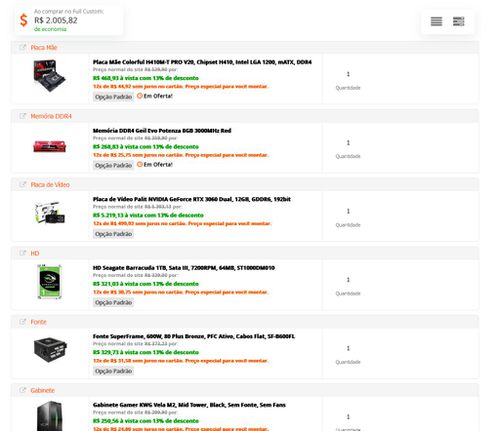Click the R$ 329,73 à vista price
This screenshot has height=431, width=500.
(x=146, y=352)
